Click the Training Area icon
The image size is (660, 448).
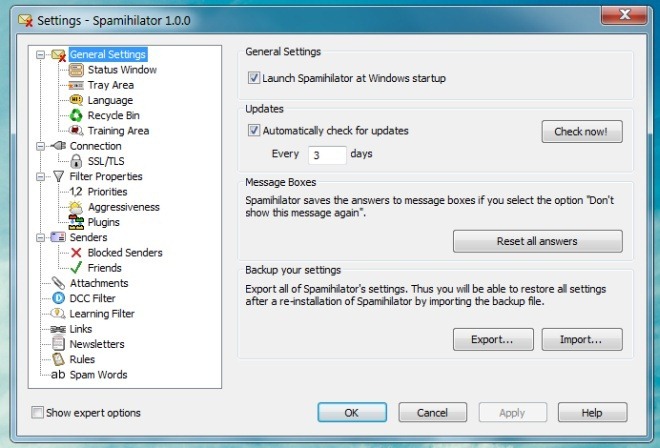click(x=76, y=131)
